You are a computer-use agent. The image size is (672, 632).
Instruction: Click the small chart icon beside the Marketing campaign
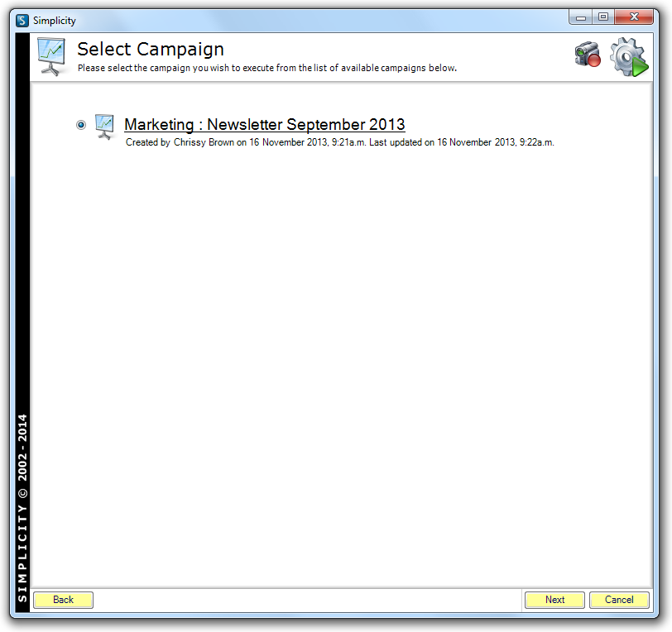tap(104, 127)
